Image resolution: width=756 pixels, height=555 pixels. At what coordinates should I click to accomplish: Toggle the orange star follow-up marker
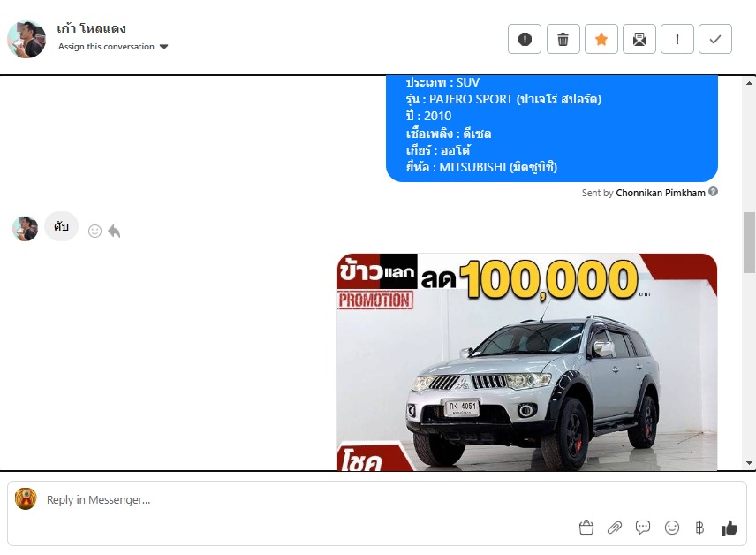[x=601, y=39]
